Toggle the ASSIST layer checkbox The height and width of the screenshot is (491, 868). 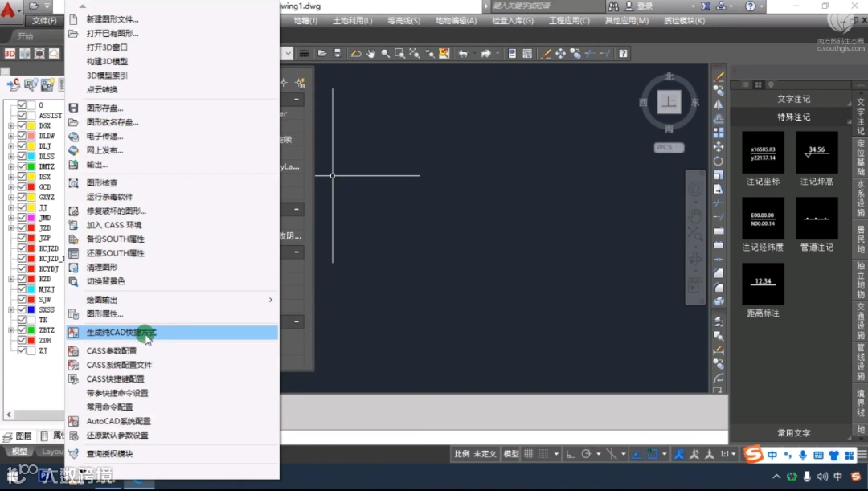click(22, 115)
